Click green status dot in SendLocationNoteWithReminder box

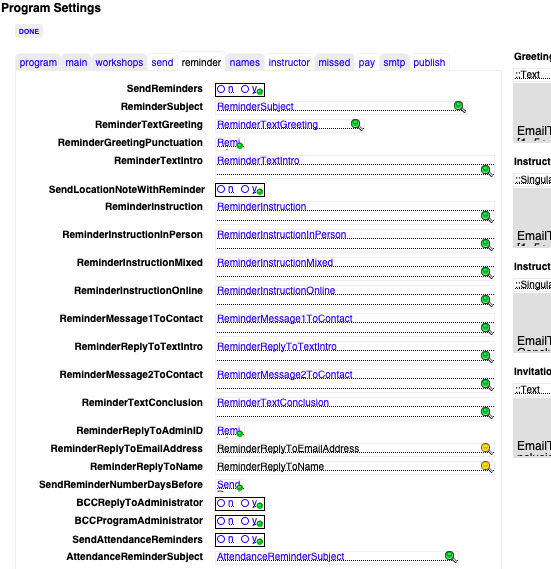(x=260, y=192)
